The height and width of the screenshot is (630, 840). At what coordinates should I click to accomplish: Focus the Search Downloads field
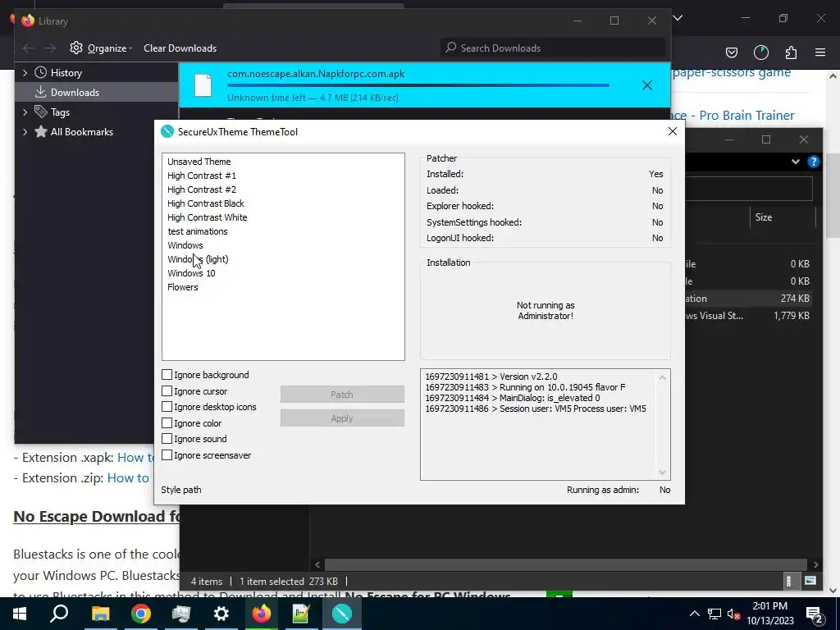pyautogui.click(x=553, y=48)
